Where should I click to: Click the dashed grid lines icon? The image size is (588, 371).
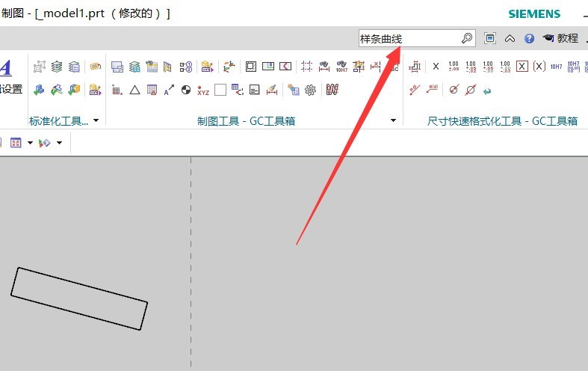307,67
